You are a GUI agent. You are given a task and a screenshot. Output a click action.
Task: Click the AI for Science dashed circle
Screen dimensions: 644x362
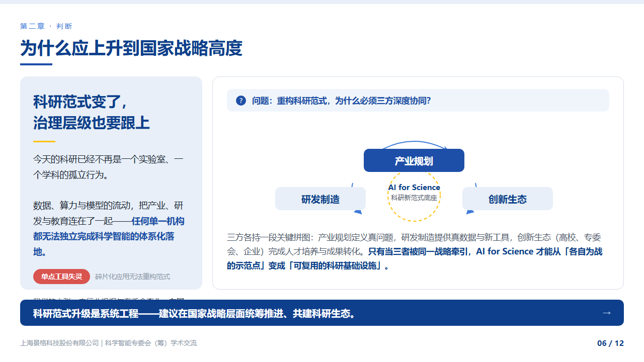tap(414, 195)
